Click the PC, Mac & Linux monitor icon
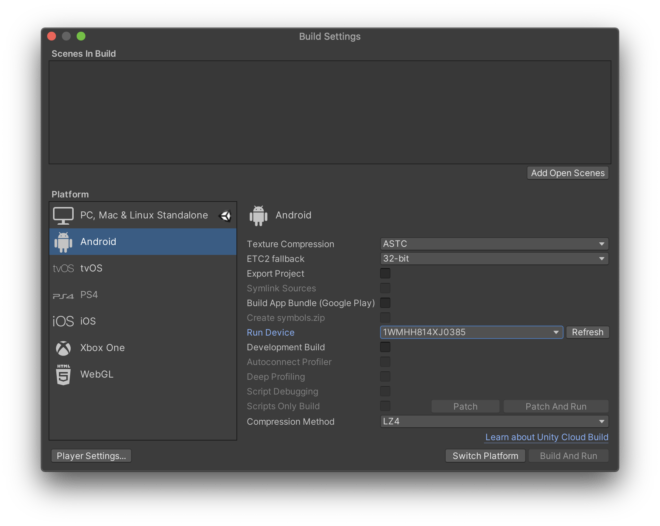The width and height of the screenshot is (660, 526). point(63,215)
